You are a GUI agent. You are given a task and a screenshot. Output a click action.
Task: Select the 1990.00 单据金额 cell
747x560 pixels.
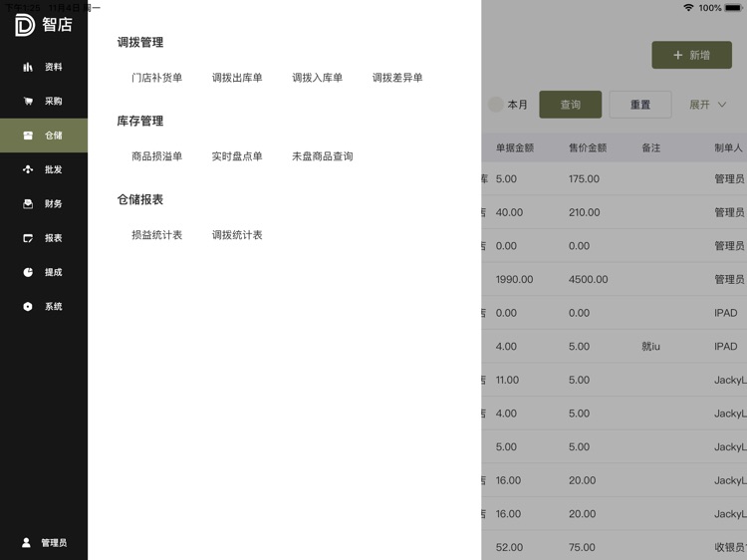point(514,279)
